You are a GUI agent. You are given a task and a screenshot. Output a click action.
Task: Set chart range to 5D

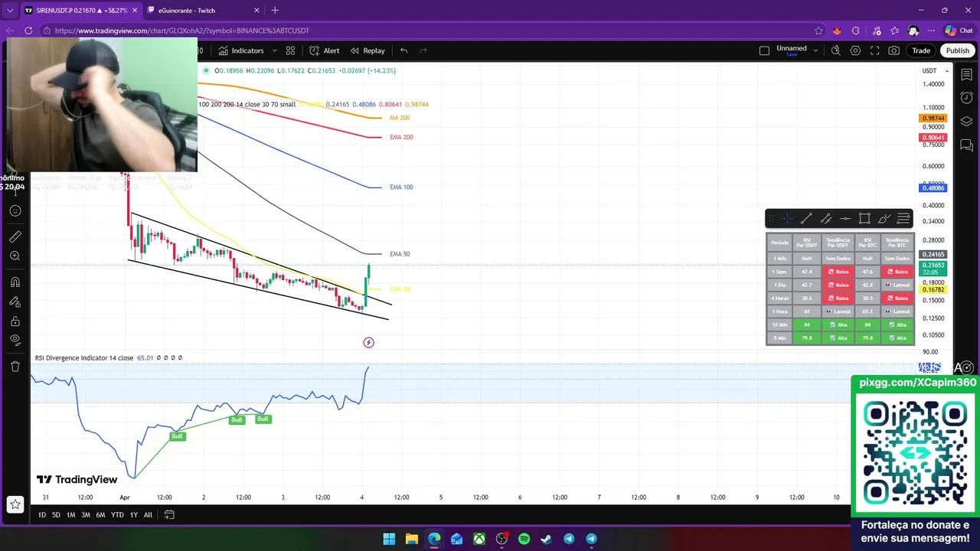(x=56, y=515)
